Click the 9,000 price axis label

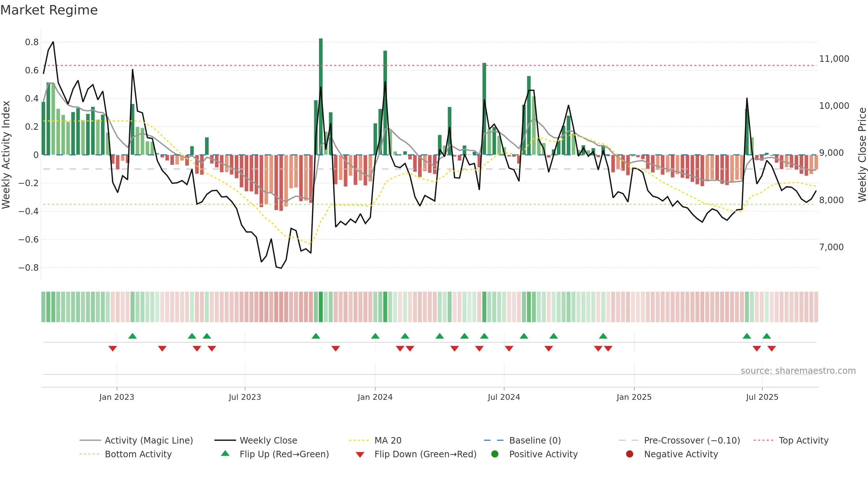point(831,153)
